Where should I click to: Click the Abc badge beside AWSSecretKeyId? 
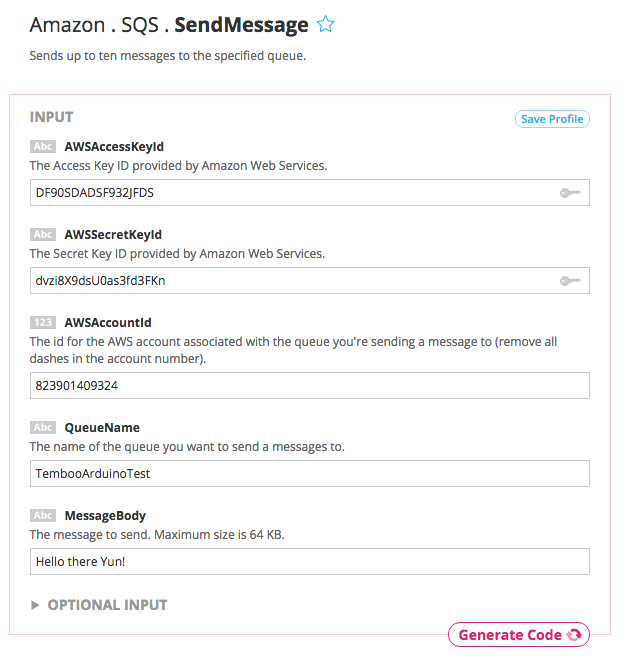tap(43, 235)
